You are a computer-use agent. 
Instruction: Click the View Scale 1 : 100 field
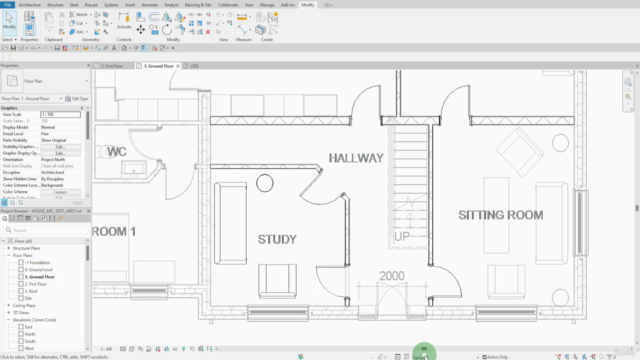(60, 114)
